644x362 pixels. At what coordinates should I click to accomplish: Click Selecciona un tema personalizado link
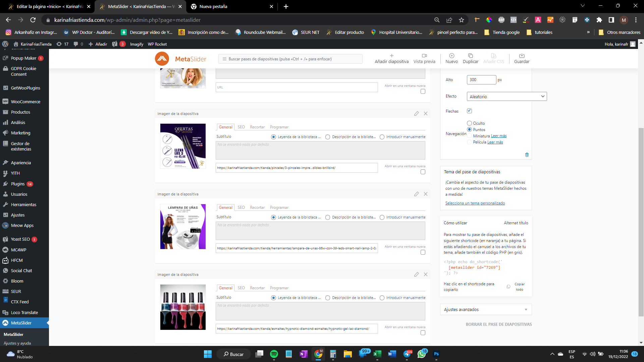click(x=475, y=203)
